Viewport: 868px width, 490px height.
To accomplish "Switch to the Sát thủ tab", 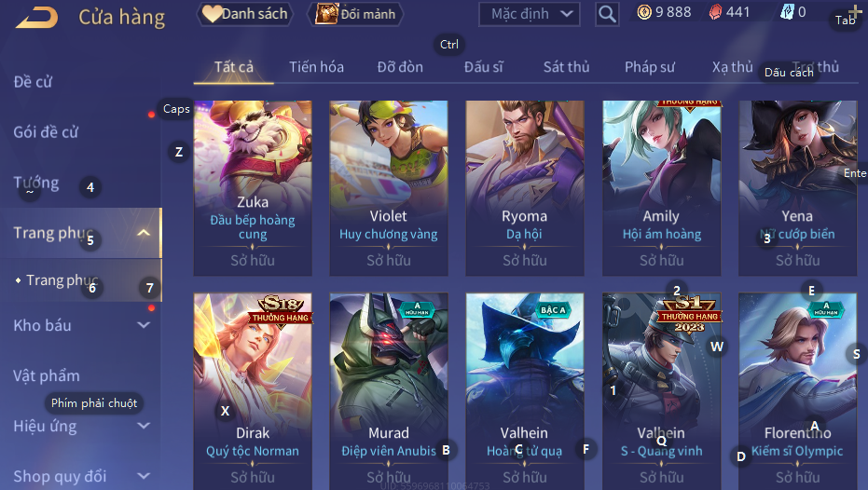I will pyautogui.click(x=566, y=67).
